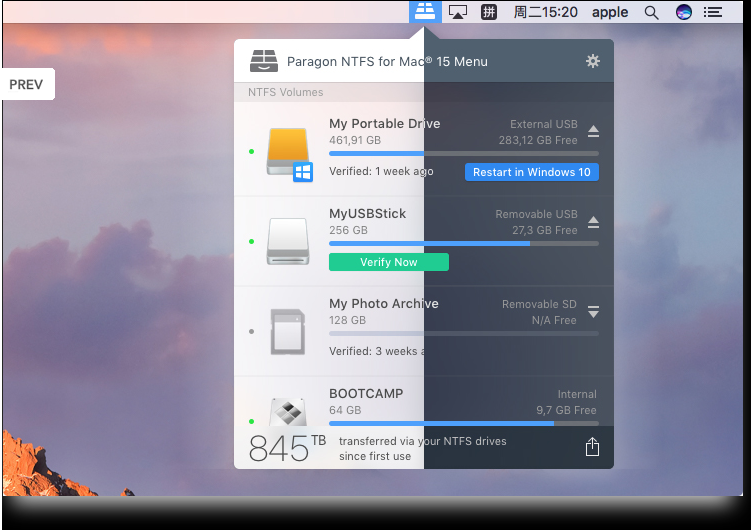
Task: Click the clock showing 15:20
Action: (546, 12)
